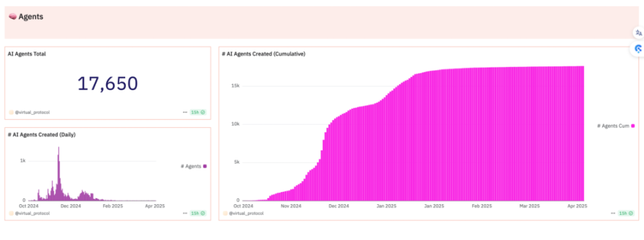Screen dimensions: 644x240
Task: Click the blue extension icon below translate
Action: (638, 48)
